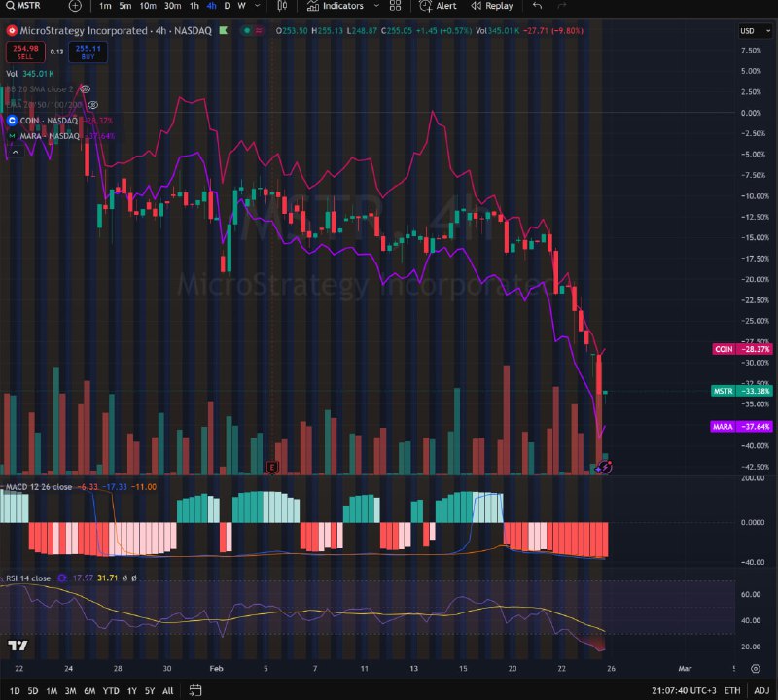
Task: Toggle ADJ dividend adjustment
Action: (x=761, y=691)
